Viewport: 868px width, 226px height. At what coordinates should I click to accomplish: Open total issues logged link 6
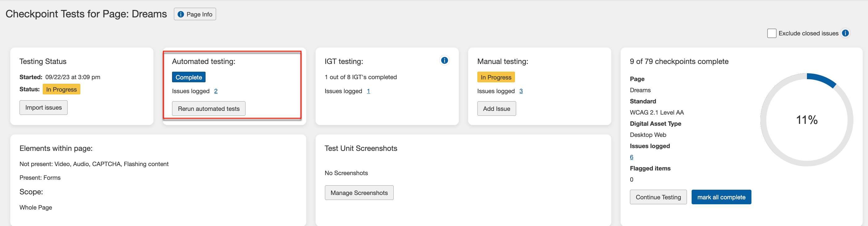(x=631, y=157)
